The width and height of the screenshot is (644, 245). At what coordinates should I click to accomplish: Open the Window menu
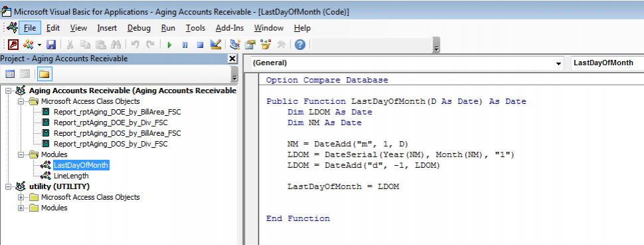[268, 28]
